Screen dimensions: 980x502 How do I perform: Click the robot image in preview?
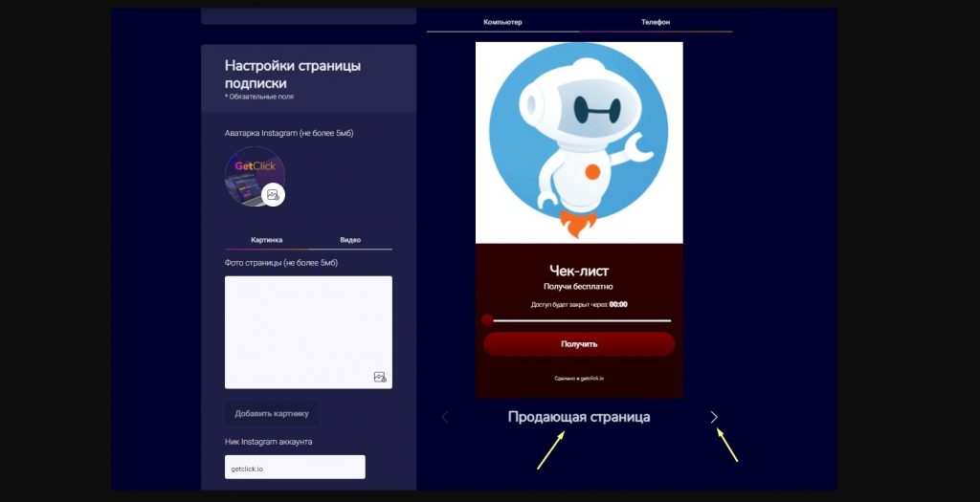pos(579,142)
